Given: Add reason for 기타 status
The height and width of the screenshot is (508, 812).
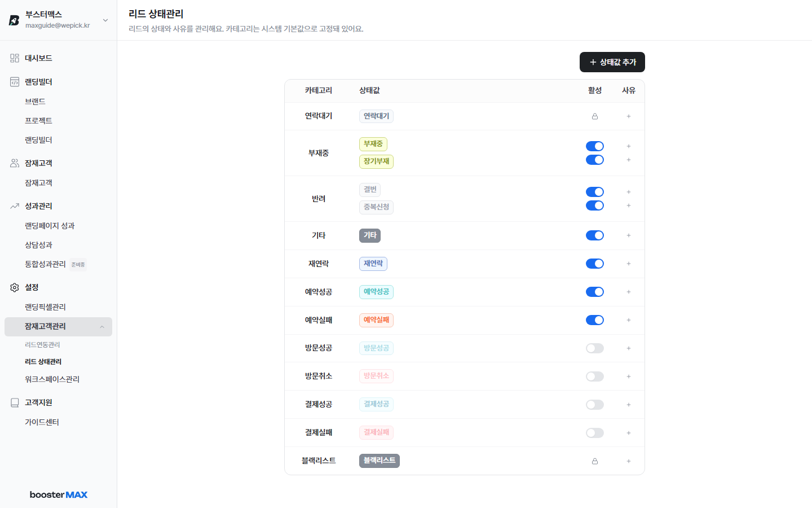Looking at the screenshot, I should click(629, 235).
